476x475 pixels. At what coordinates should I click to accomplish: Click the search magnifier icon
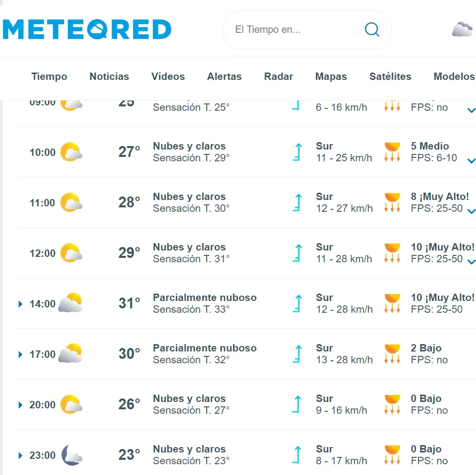coord(372,30)
